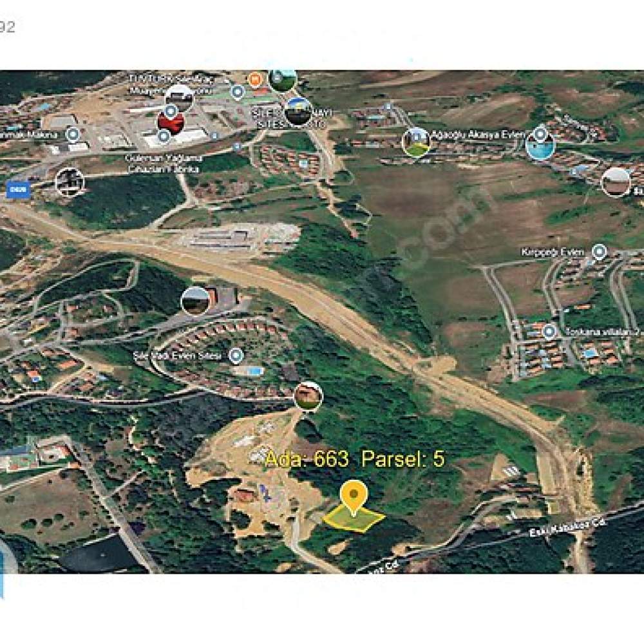644x644 pixels.
Task: Click the highlighted yellow parcel polygon
Action: (x=354, y=519)
